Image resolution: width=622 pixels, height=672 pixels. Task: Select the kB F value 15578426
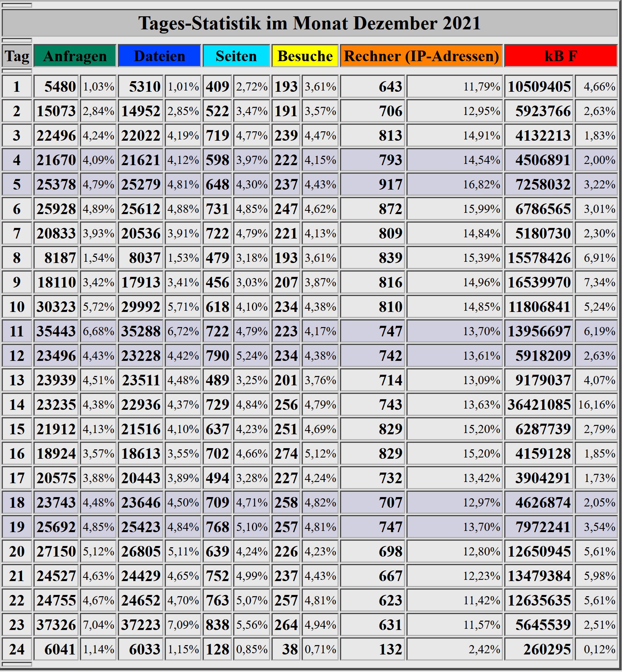point(539,258)
